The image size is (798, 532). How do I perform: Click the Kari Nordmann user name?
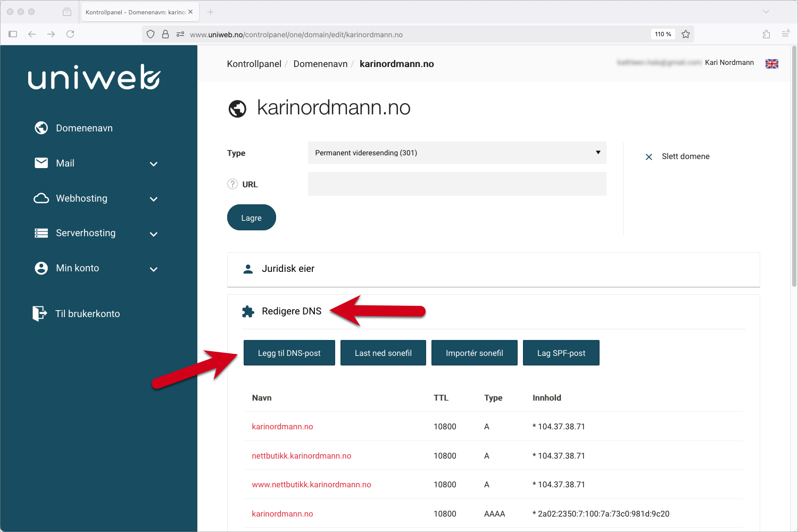click(729, 63)
